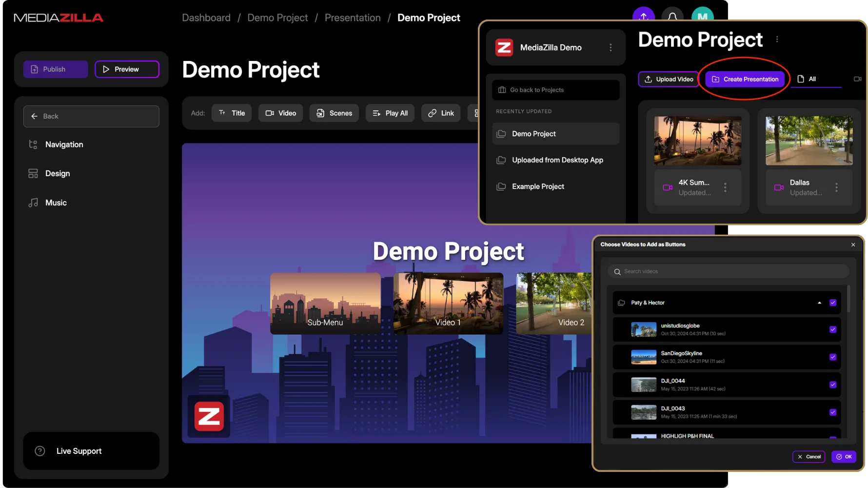Open the Uploaded from Desktop App project
Image resolution: width=868 pixels, height=488 pixels.
[556, 160]
